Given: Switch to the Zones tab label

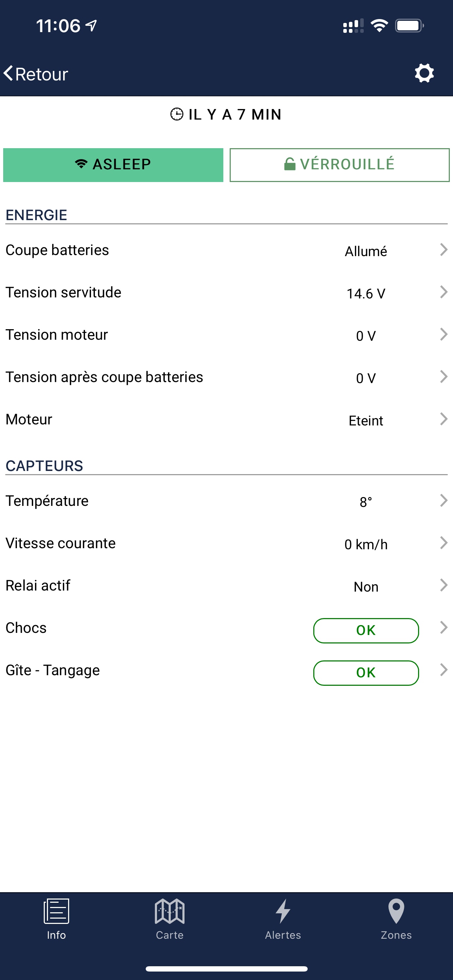Looking at the screenshot, I should click(396, 935).
